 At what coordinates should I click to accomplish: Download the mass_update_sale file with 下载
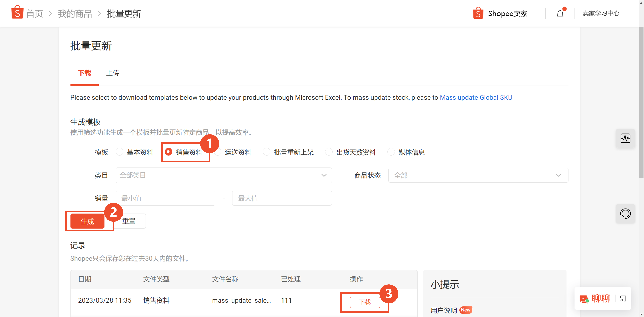click(x=365, y=302)
